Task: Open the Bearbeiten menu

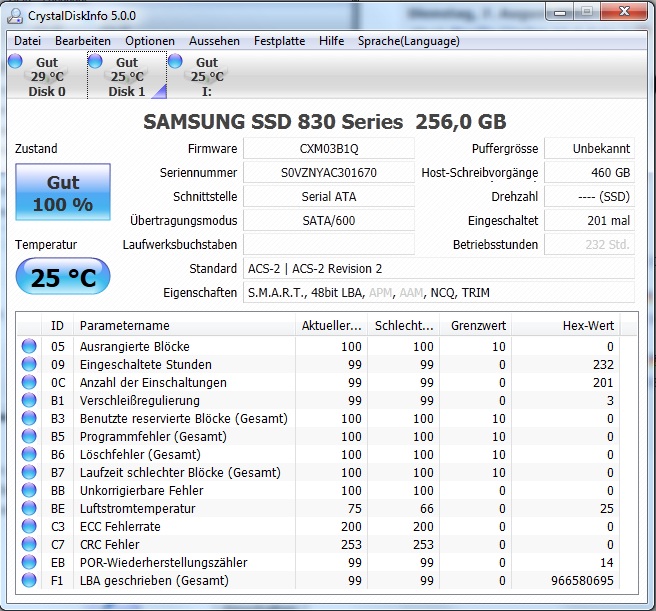Action: click(83, 41)
